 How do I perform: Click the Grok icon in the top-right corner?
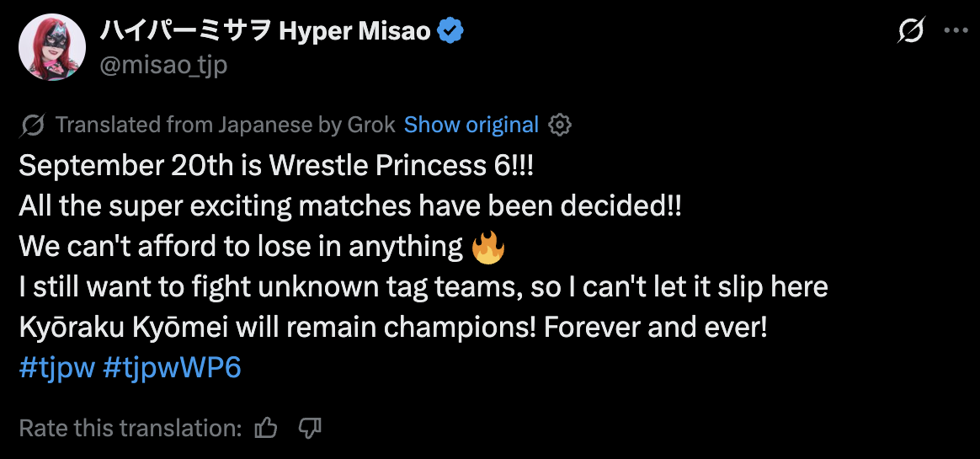(x=910, y=32)
